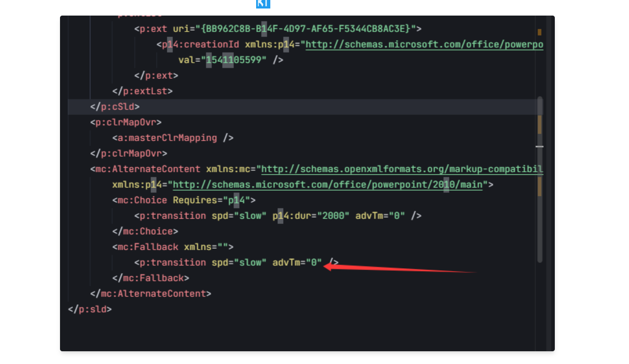Screen dimensions: 629x364
Task: Follow the p14 creationId namespace URL
Action: pos(424,45)
